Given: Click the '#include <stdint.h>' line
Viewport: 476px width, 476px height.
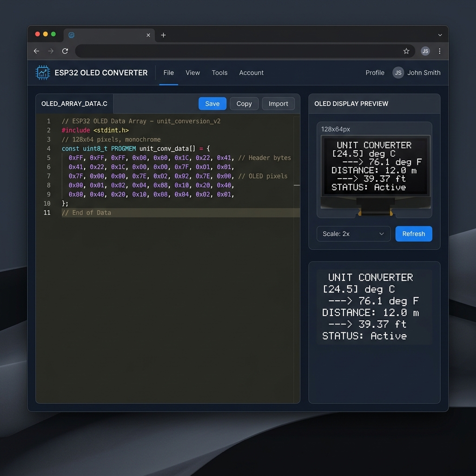Looking at the screenshot, I should pos(95,131).
